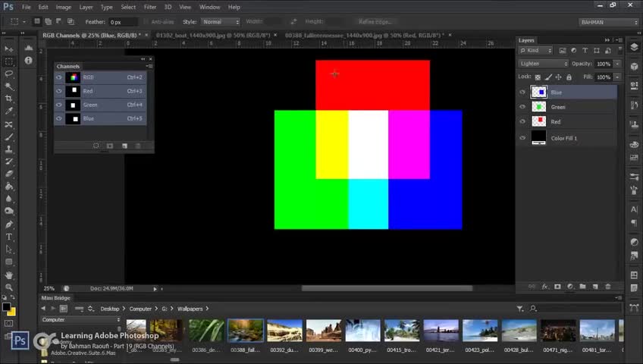Select the Paint Bucket tool

point(8,187)
